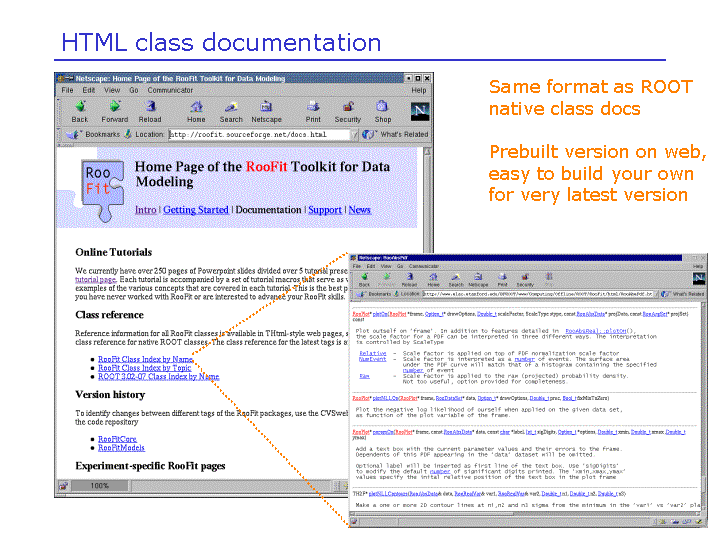Open the RooFitModels link
The width and height of the screenshot is (720, 540).
pos(121,448)
